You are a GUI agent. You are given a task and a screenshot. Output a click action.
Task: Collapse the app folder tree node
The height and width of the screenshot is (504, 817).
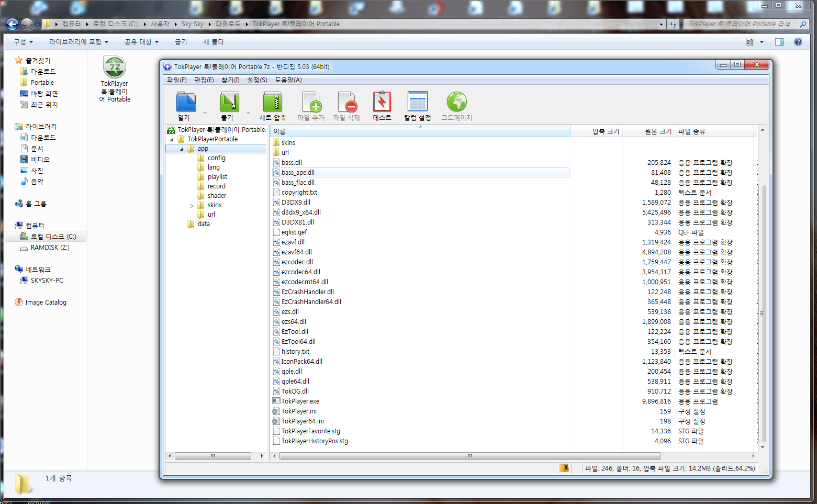182,149
